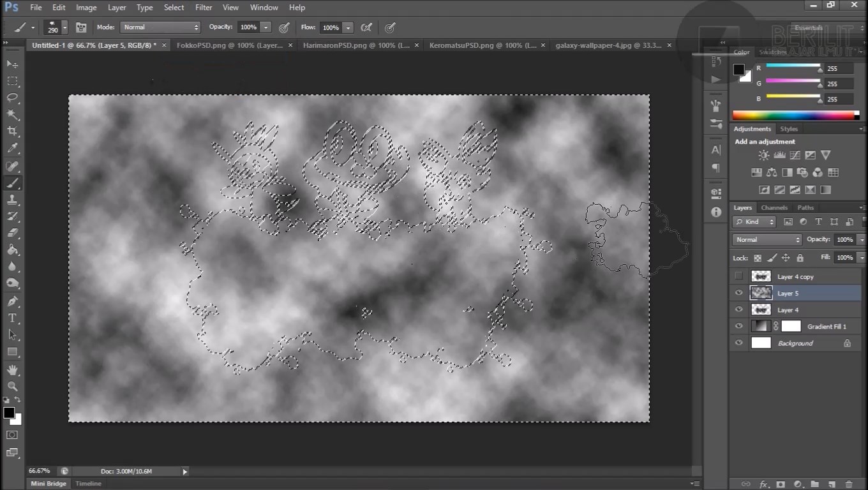Open the Select menu
Viewport: 868px width, 490px height.
174,8
